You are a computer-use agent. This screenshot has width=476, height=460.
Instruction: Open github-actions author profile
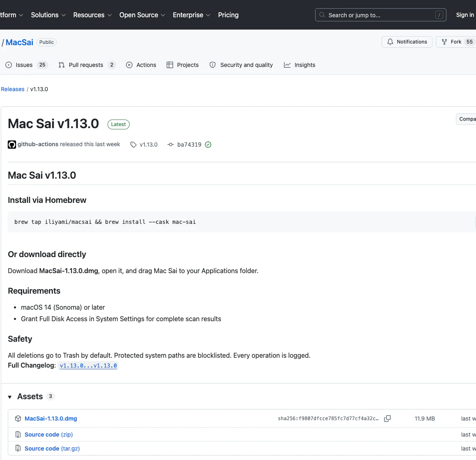(x=38, y=144)
